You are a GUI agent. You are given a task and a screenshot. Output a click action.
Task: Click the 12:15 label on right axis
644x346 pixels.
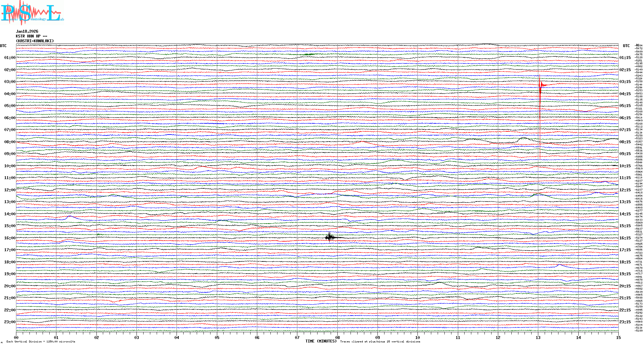coord(625,190)
